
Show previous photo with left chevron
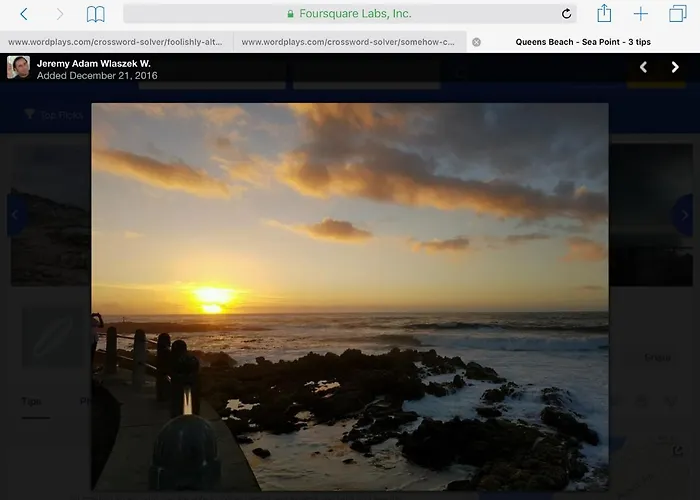coord(643,67)
